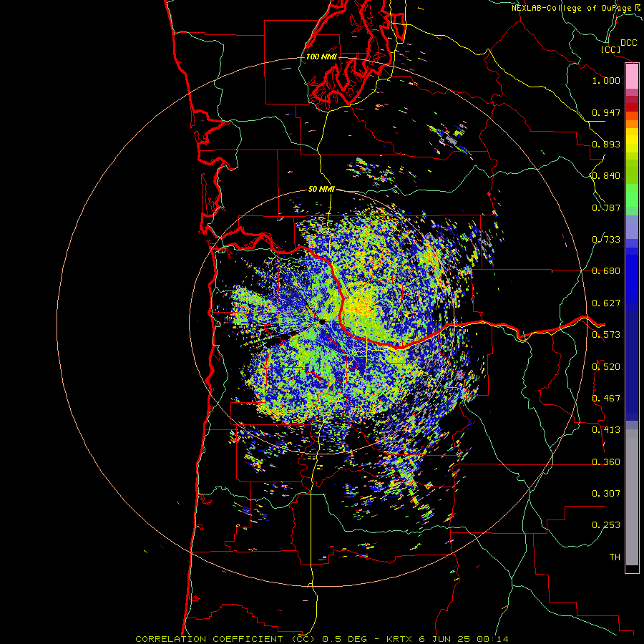644x644 pixels.
Task: Pick the pink swatch at the color bar top
Action: [x=632, y=77]
